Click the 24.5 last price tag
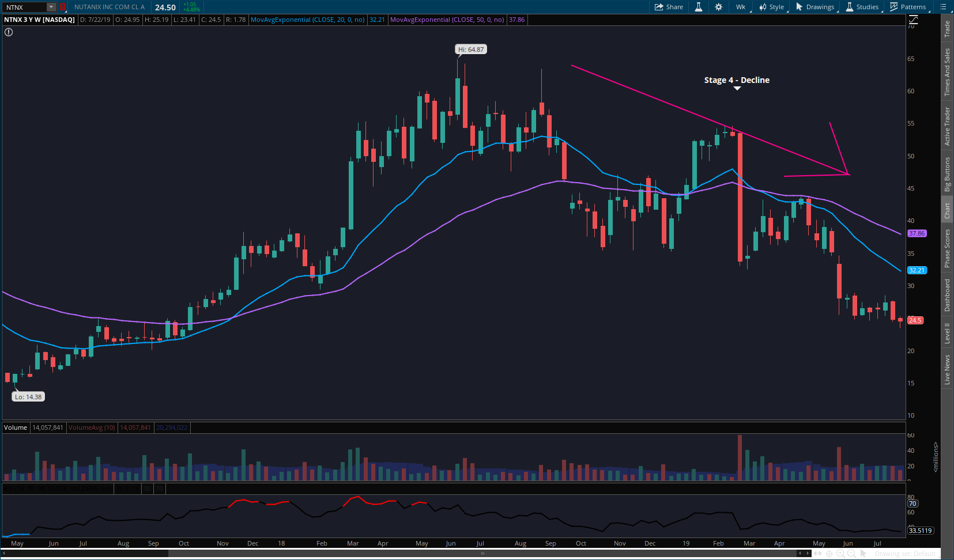 coord(915,320)
